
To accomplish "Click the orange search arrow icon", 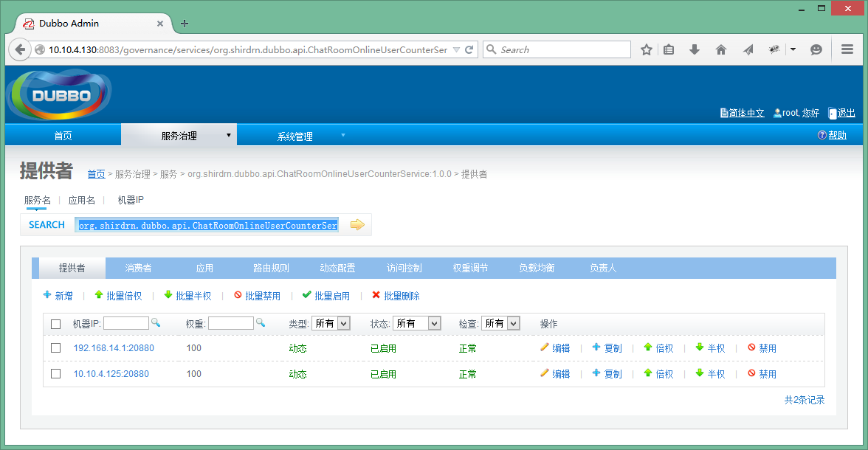I will [x=357, y=225].
